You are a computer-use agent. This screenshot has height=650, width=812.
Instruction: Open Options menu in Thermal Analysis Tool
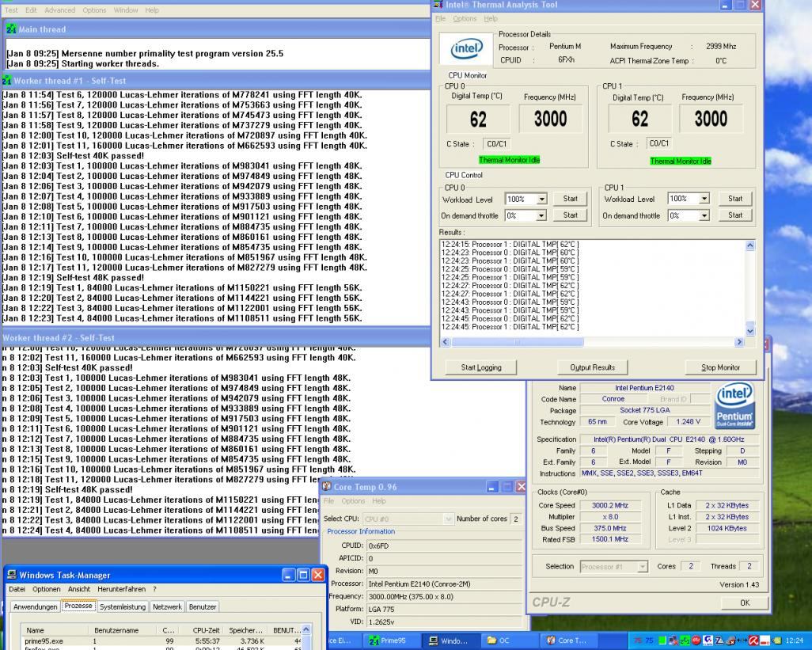(x=465, y=19)
